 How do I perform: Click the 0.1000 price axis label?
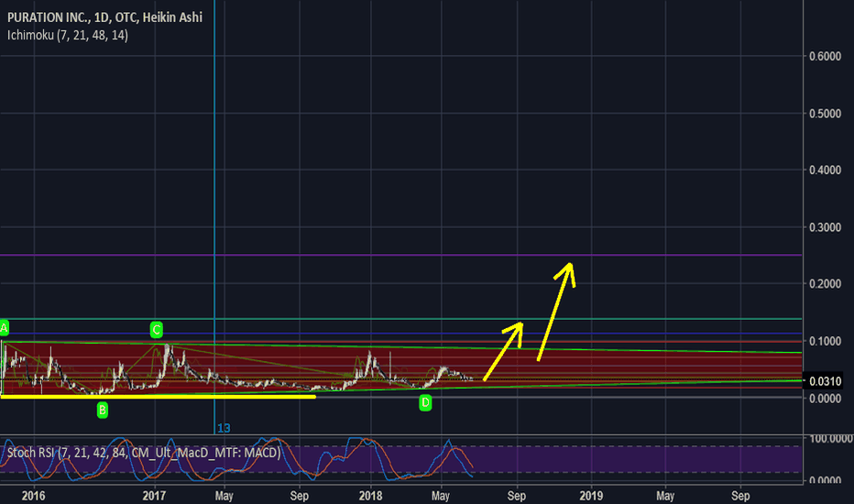point(825,341)
